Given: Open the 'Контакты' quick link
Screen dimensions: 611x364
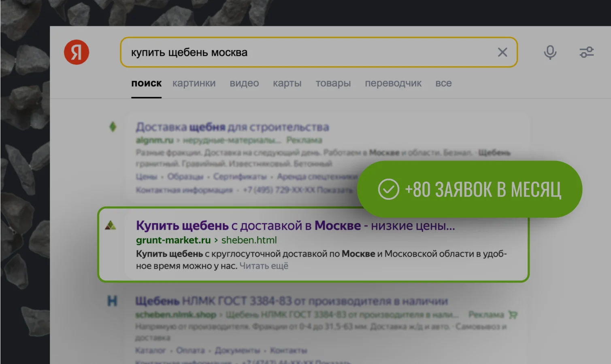Looking at the screenshot, I should [x=288, y=351].
